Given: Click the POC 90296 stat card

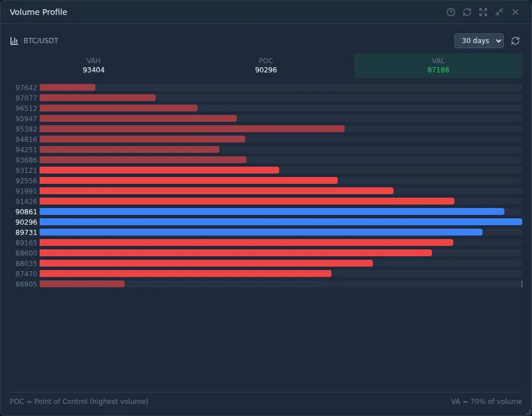Looking at the screenshot, I should tap(265, 66).
